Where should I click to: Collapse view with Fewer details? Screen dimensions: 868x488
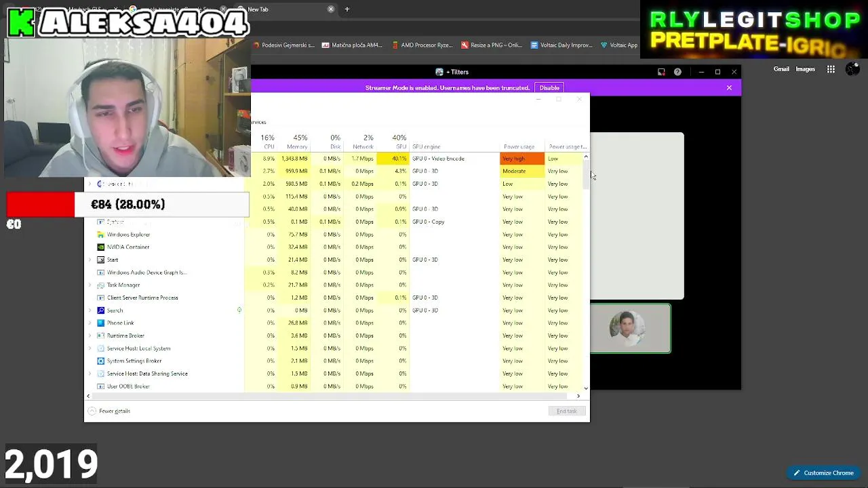108,411
